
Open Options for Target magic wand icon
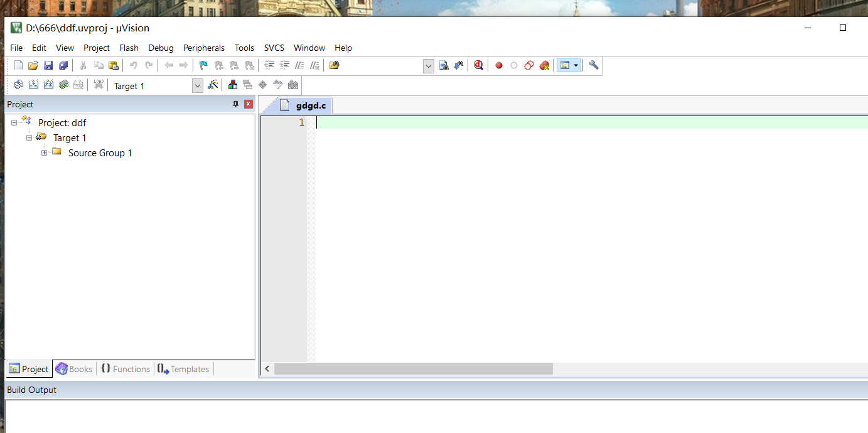tap(213, 85)
